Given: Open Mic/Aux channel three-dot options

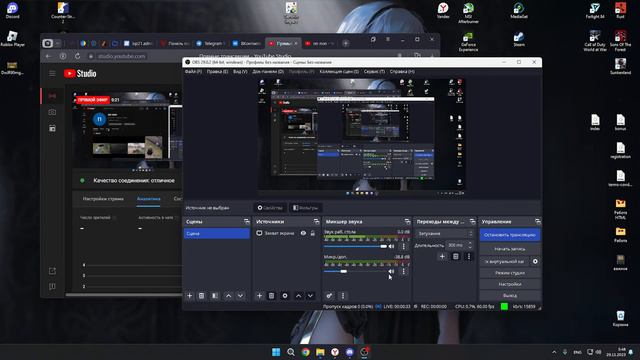Looking at the screenshot, I should click(x=404, y=271).
